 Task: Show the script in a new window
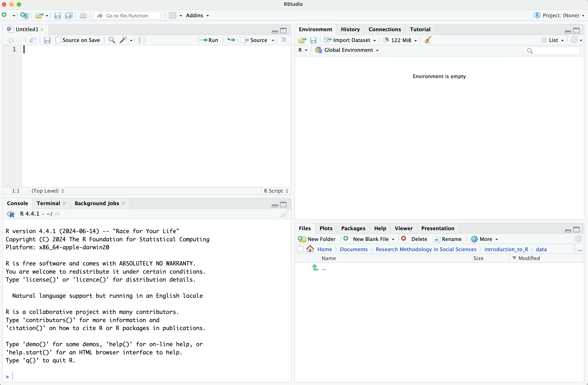[x=33, y=40]
